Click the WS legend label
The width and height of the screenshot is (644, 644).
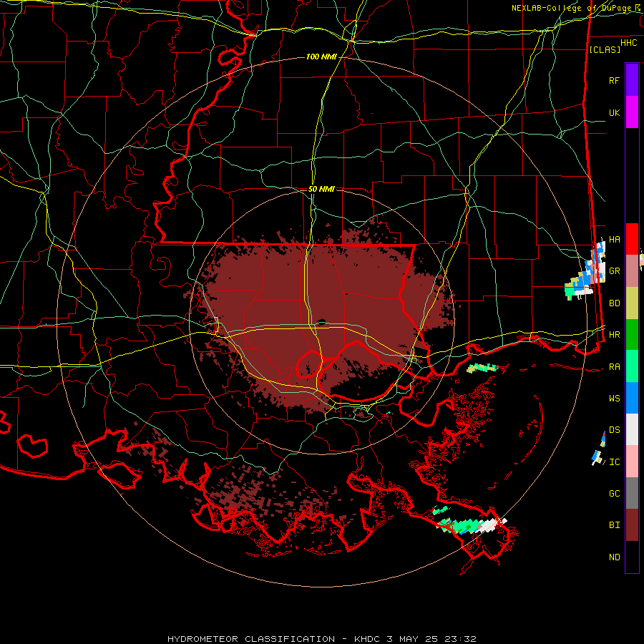[x=614, y=399]
